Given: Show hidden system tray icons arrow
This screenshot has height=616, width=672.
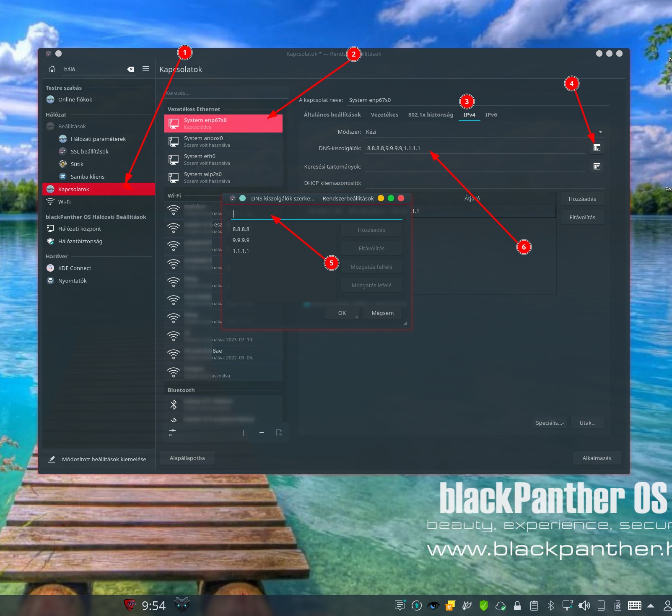Looking at the screenshot, I should coord(651,606).
